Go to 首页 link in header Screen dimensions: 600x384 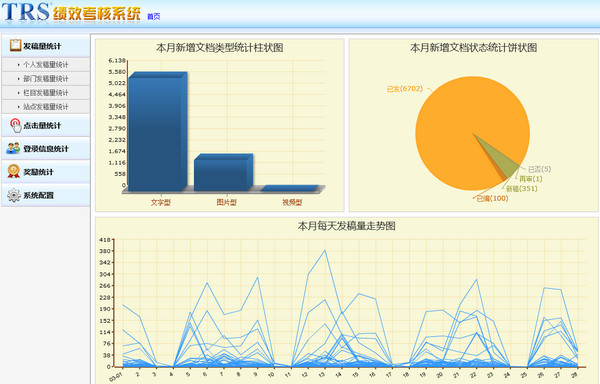(153, 16)
